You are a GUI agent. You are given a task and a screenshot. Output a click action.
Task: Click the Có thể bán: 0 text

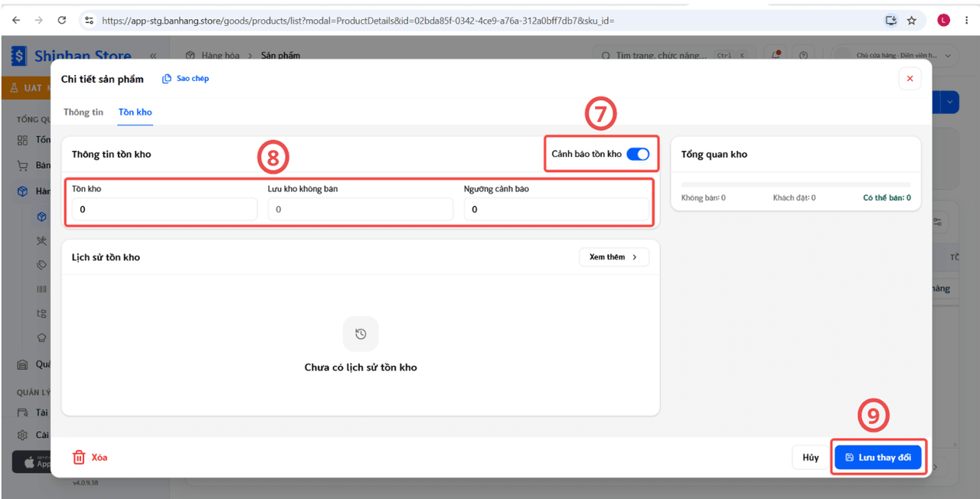tap(887, 197)
